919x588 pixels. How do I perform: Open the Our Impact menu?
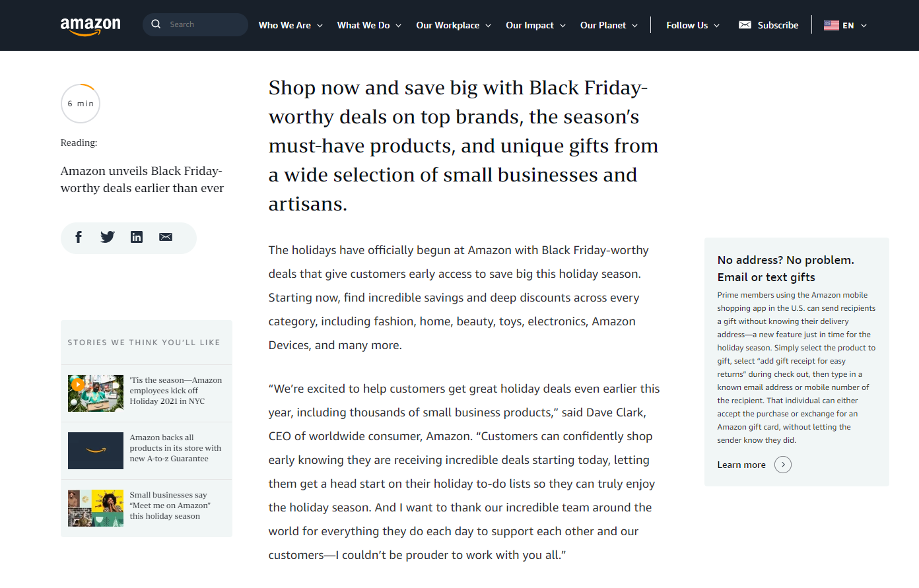pyautogui.click(x=535, y=25)
